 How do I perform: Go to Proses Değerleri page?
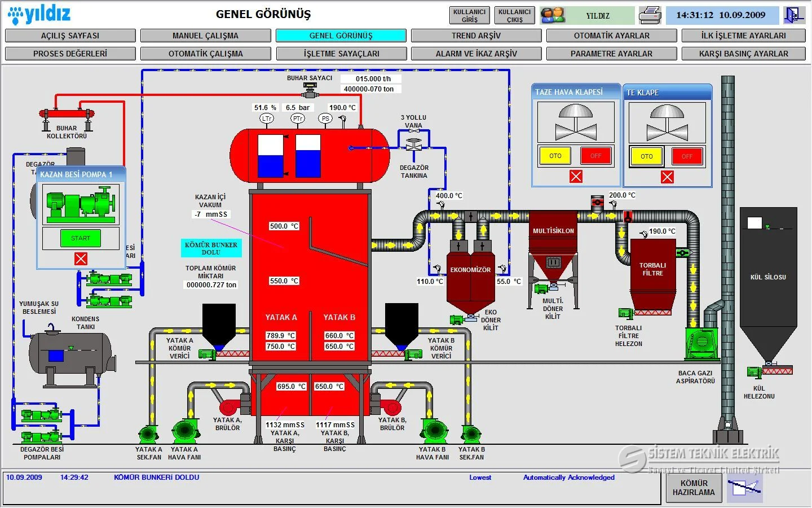pyautogui.click(x=70, y=54)
